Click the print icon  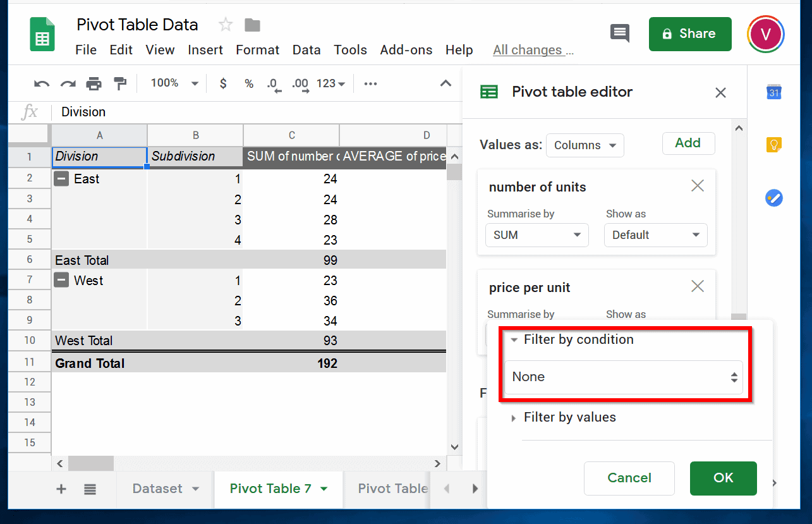click(x=94, y=83)
